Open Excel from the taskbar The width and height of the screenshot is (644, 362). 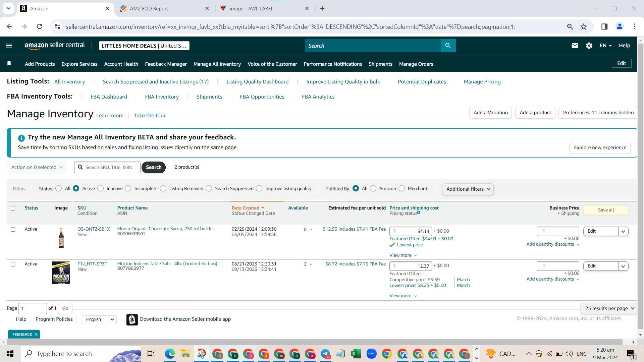pos(356,354)
